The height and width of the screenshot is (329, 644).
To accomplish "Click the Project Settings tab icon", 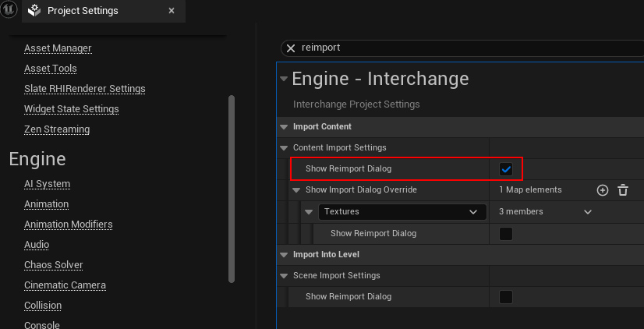I will point(34,11).
